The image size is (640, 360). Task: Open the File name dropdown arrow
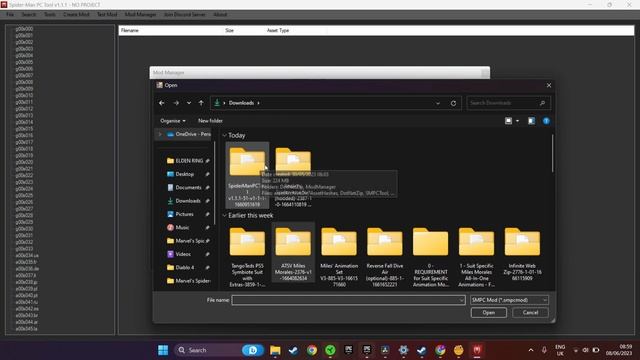(461, 300)
